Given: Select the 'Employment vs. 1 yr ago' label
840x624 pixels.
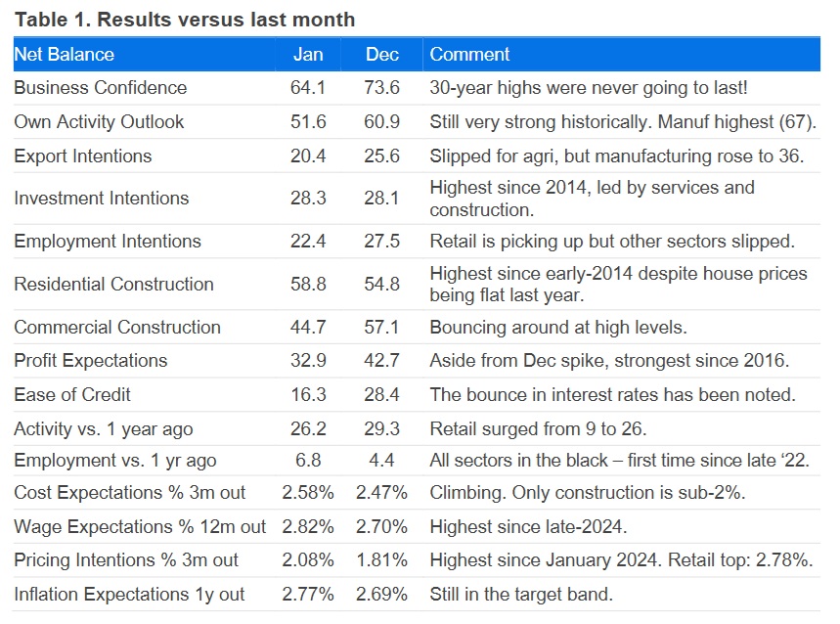Looking at the screenshot, I should tap(115, 461).
